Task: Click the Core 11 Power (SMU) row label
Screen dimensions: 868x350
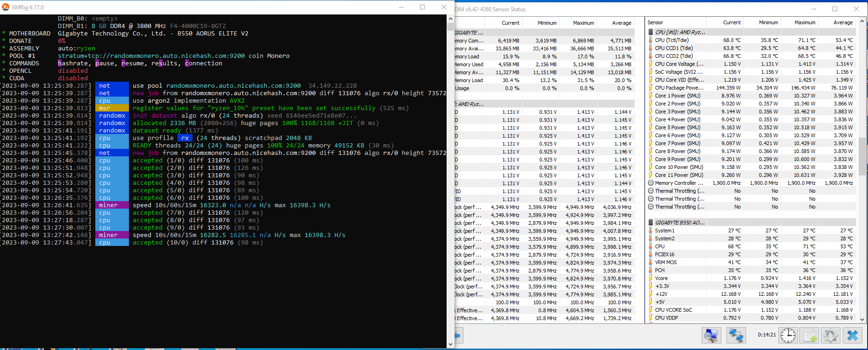Action: (x=679, y=175)
